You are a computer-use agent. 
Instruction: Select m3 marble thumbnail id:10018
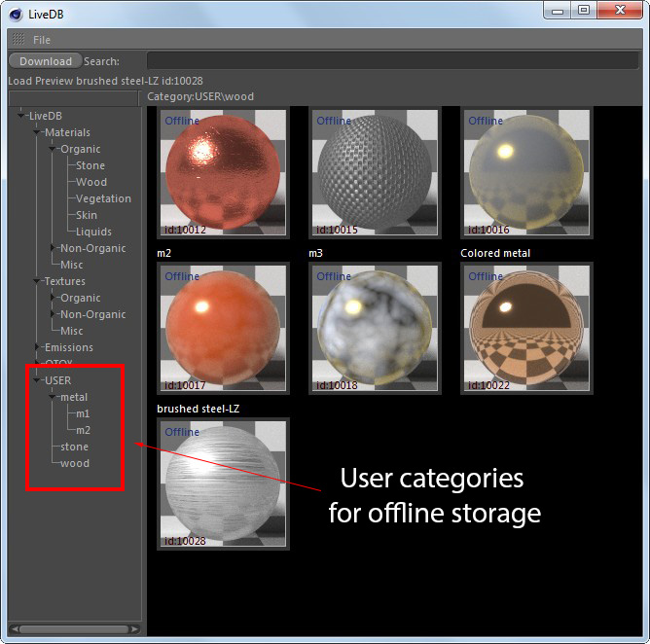(x=375, y=328)
